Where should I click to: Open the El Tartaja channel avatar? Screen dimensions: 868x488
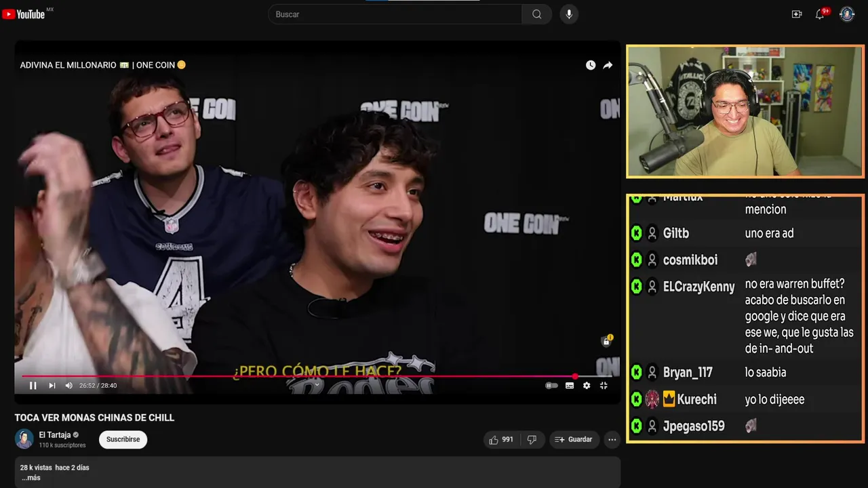[24, 439]
